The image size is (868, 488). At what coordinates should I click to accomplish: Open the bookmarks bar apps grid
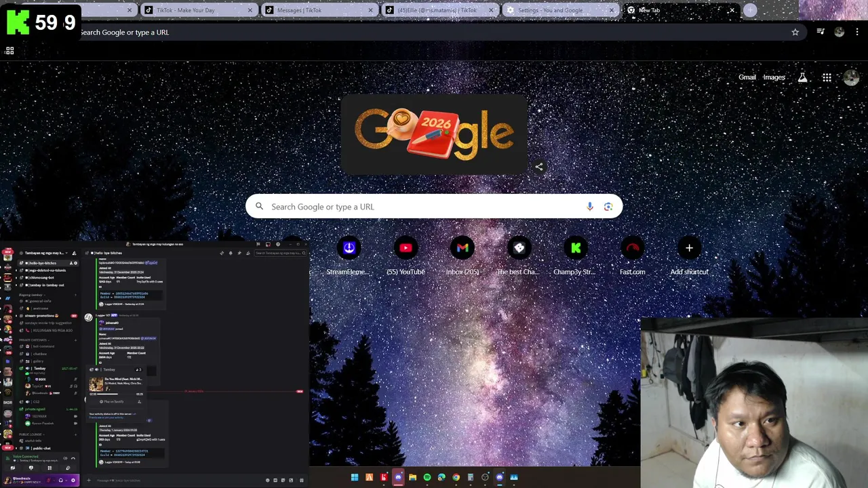[9, 51]
